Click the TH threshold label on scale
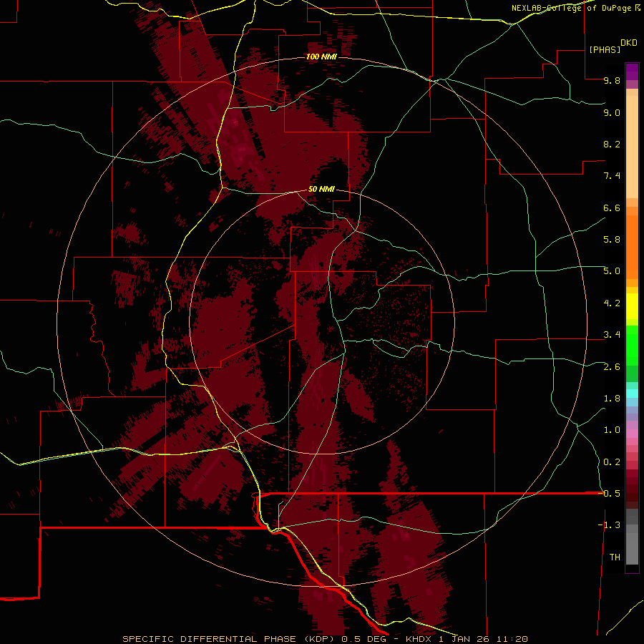Viewport: 644px width, 644px height. (x=615, y=557)
